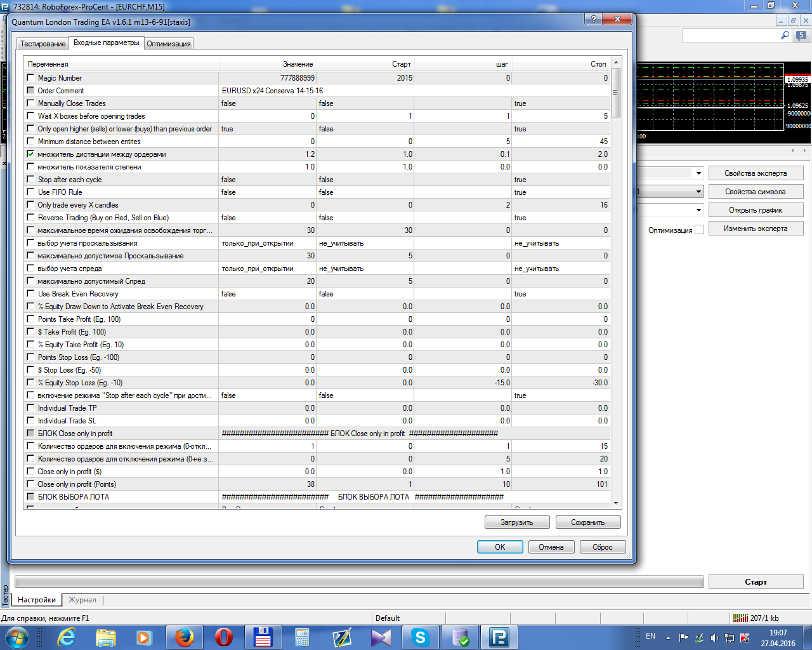
Task: Open the Оптимизация tab
Action: click(x=169, y=44)
